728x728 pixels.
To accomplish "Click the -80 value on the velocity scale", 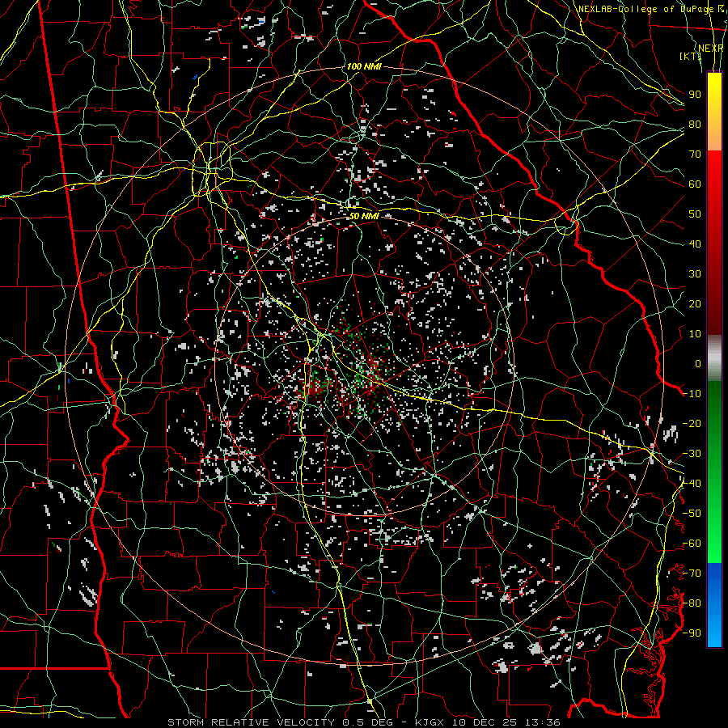I will [x=692, y=603].
